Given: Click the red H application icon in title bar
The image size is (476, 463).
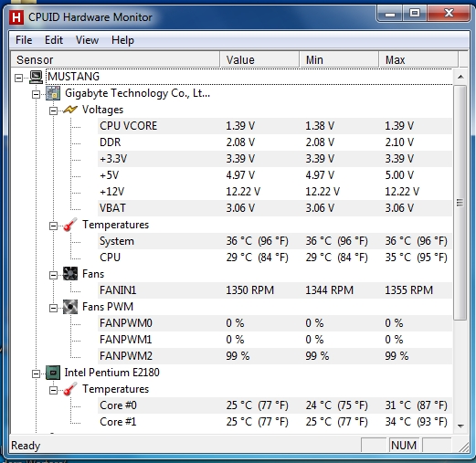Looking at the screenshot, I should tap(16, 17).
